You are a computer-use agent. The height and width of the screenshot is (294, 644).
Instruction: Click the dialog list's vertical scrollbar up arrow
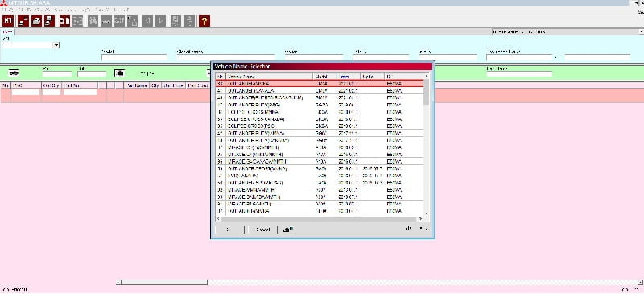coord(426,76)
